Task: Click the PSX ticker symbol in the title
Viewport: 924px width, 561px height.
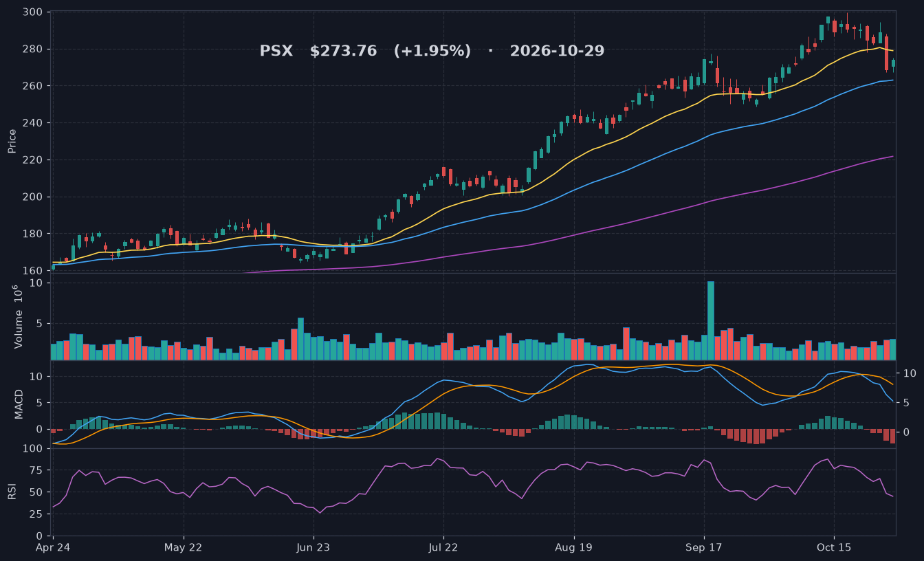Action: point(276,52)
